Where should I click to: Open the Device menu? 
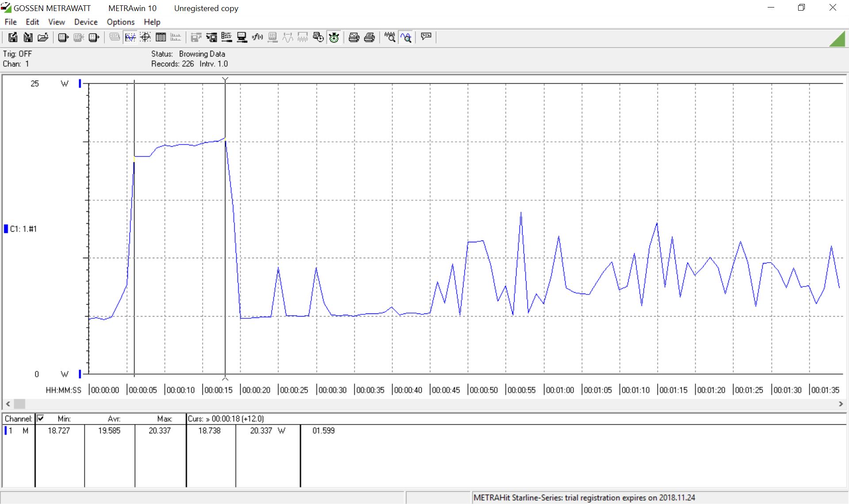pos(86,22)
